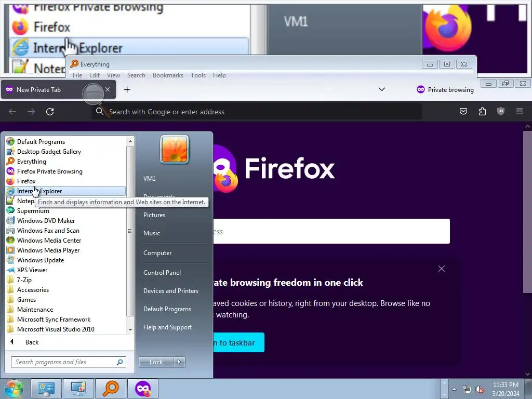Open the Tools menu in Everything
The image size is (532, 399).
(198, 75)
